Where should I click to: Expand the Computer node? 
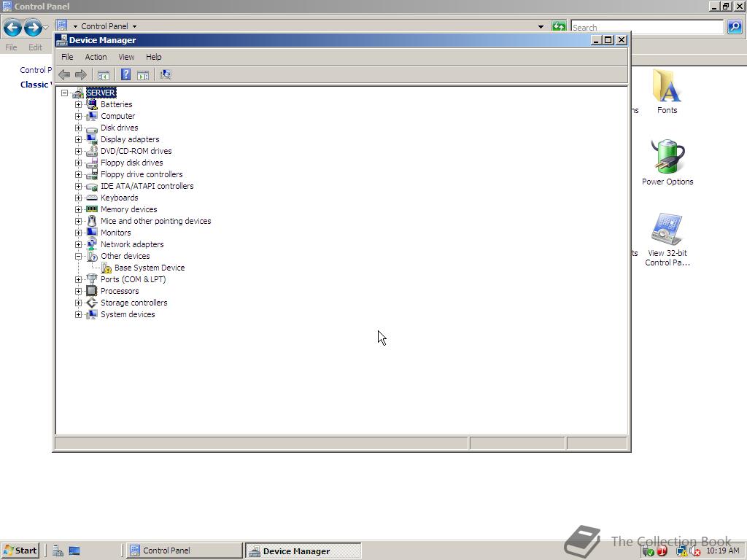pos(79,116)
